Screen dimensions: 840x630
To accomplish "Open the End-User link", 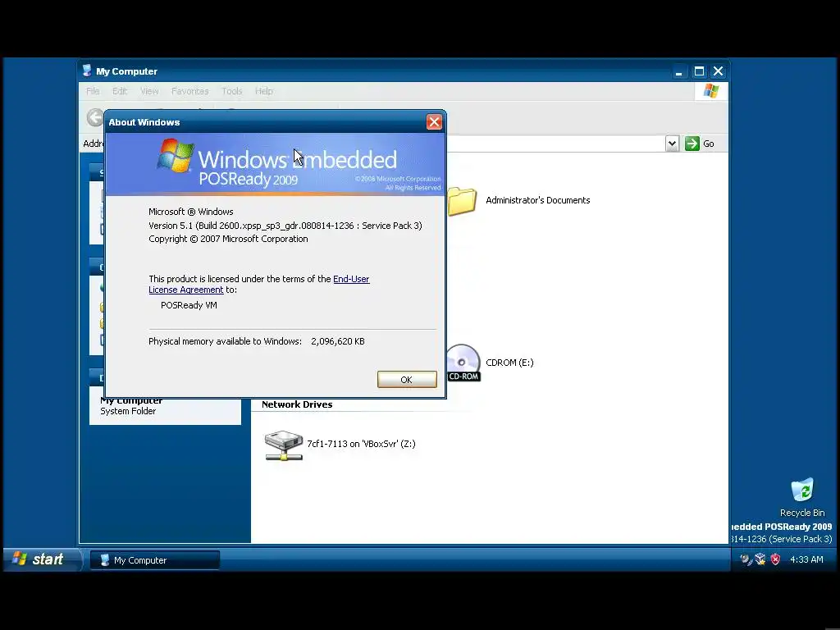I will pos(351,279).
